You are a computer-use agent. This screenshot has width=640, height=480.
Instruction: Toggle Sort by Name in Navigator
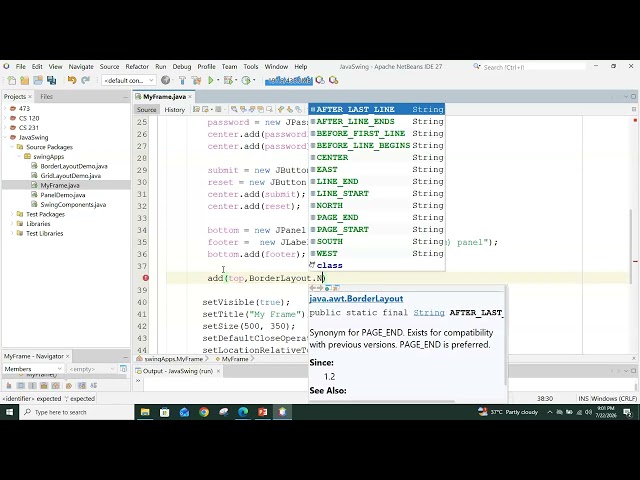(82, 385)
